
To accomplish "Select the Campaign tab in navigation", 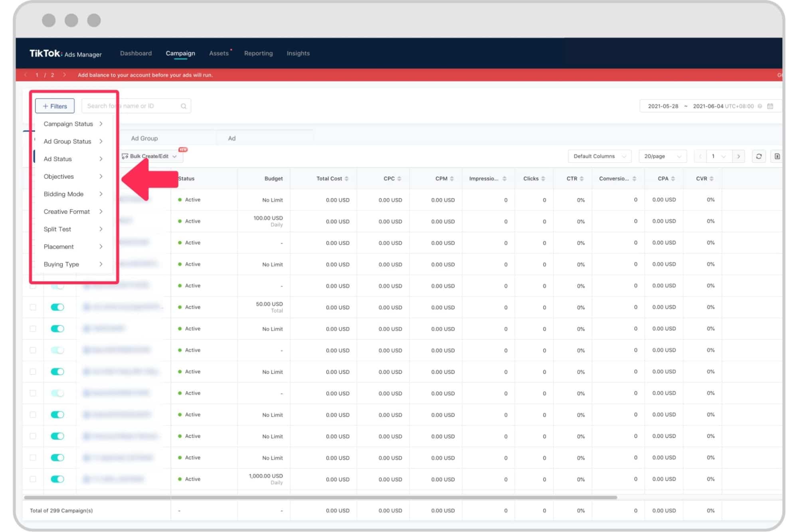I will [180, 53].
